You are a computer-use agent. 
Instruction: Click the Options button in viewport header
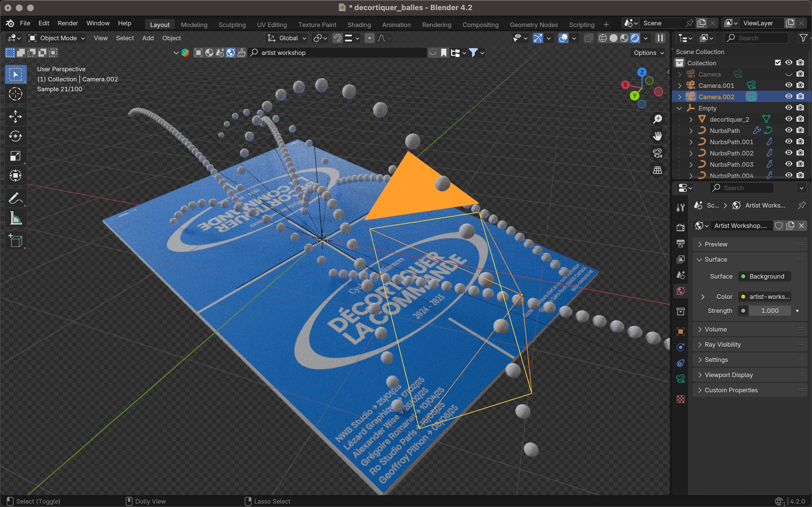click(x=648, y=53)
